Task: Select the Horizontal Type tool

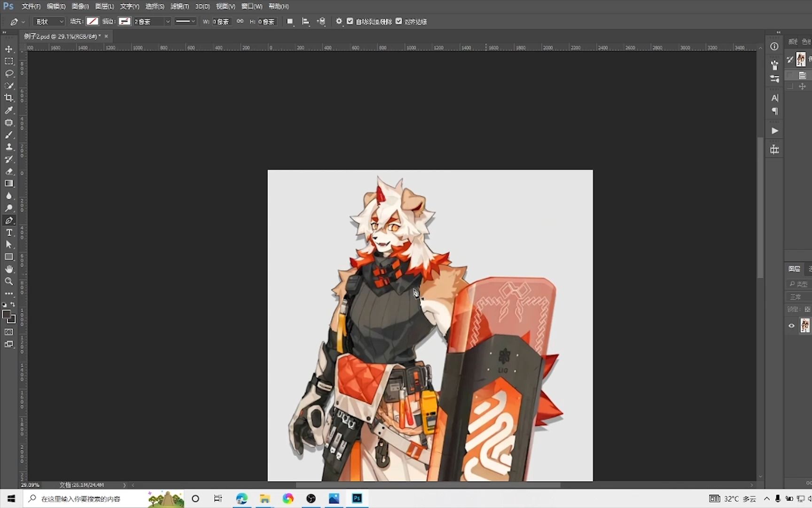Action: pyautogui.click(x=9, y=232)
